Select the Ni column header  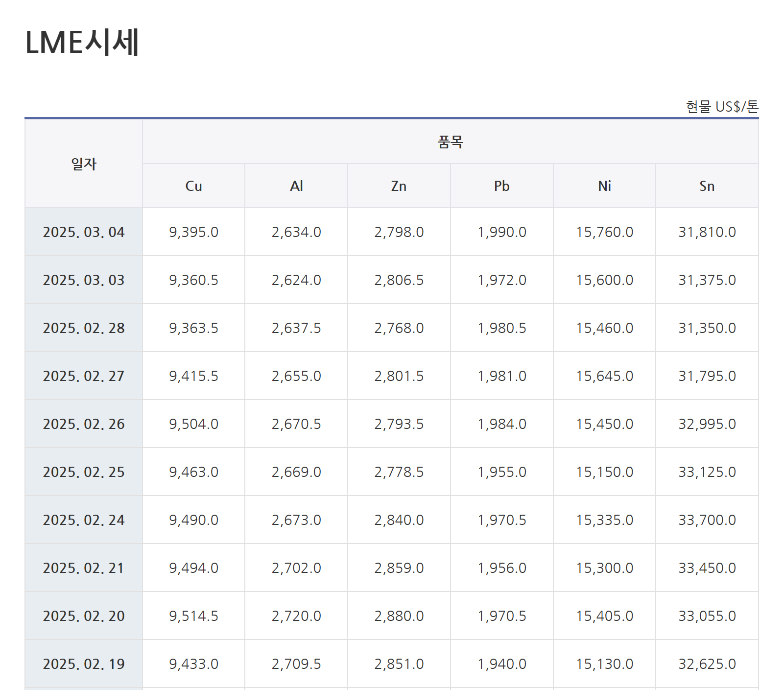click(x=604, y=186)
